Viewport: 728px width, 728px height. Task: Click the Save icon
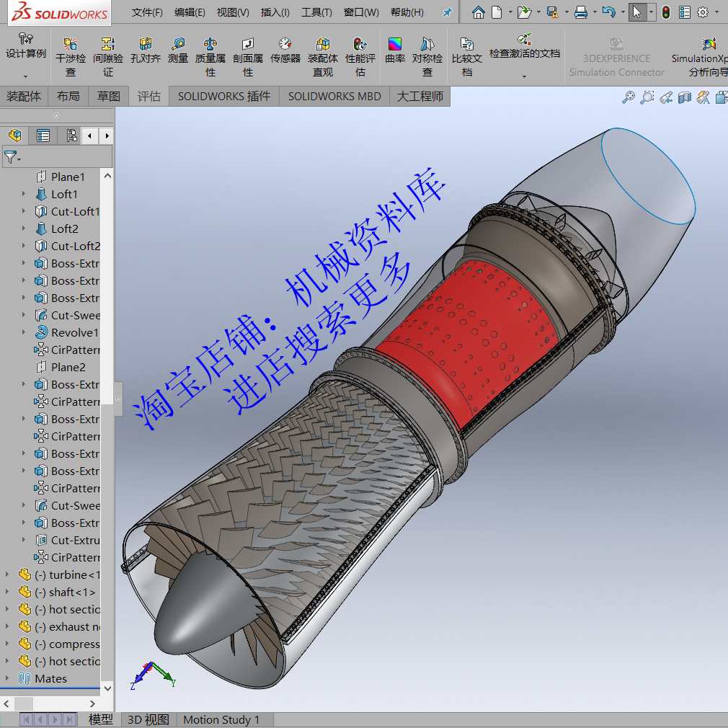click(553, 12)
